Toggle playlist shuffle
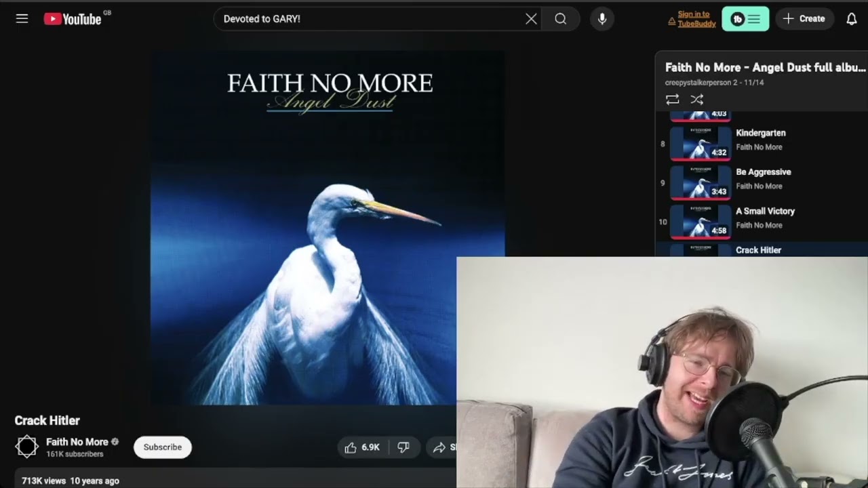This screenshot has height=488, width=868. pyautogui.click(x=696, y=100)
